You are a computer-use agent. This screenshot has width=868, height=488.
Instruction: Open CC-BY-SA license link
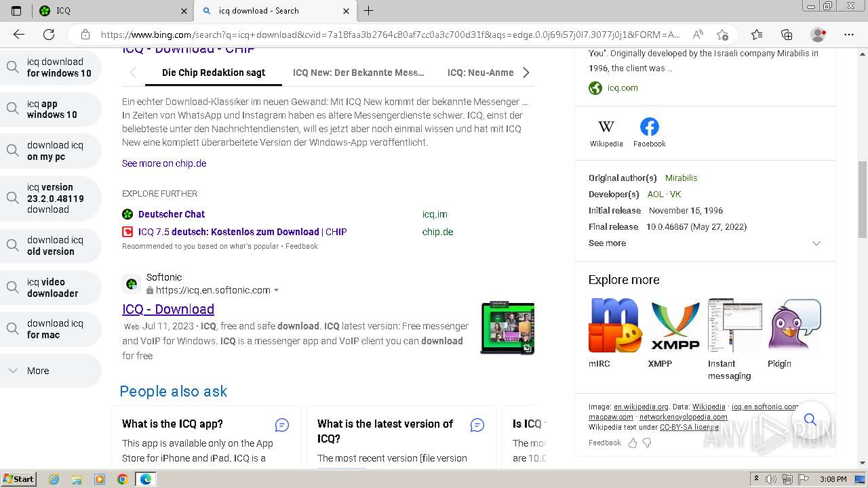689,428
